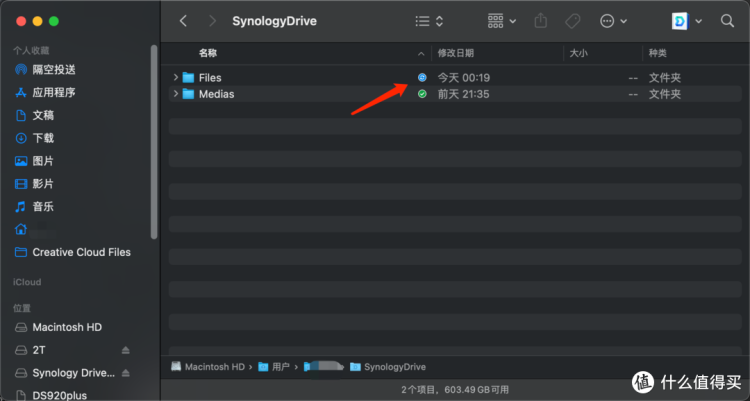This screenshot has height=401, width=750.
Task: Click the tag toolbar icon
Action: 573,21
